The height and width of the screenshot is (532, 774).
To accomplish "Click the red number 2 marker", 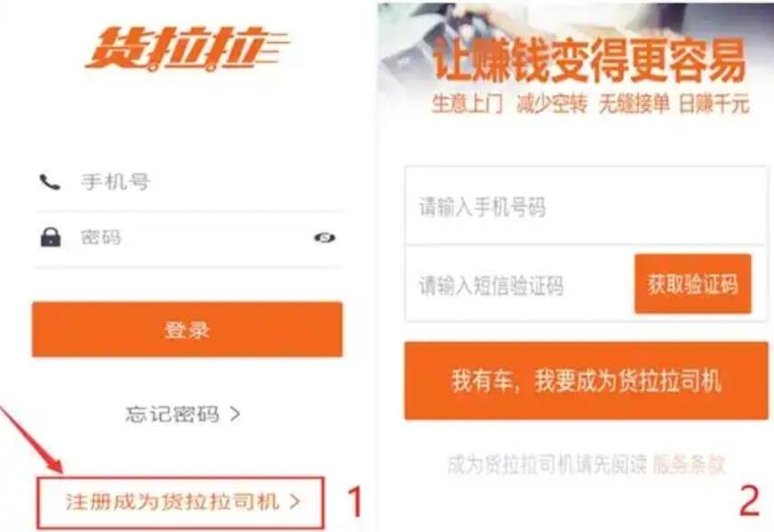I will 749,501.
